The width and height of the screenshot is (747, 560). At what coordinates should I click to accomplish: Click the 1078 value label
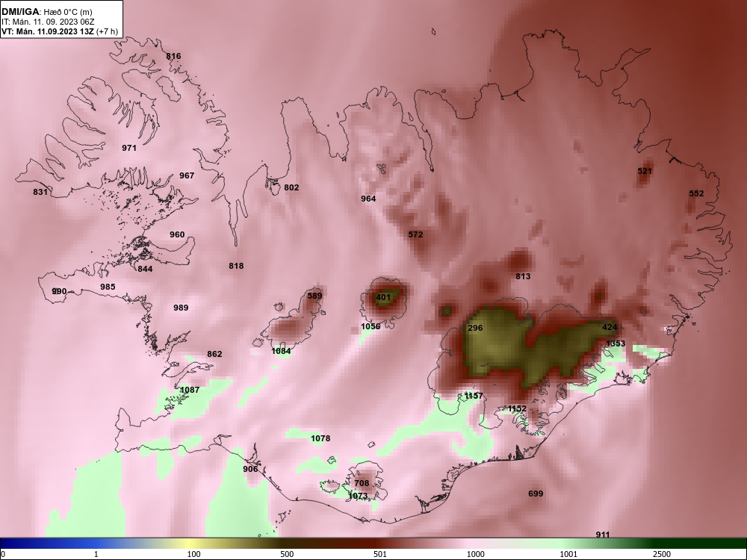(x=320, y=438)
